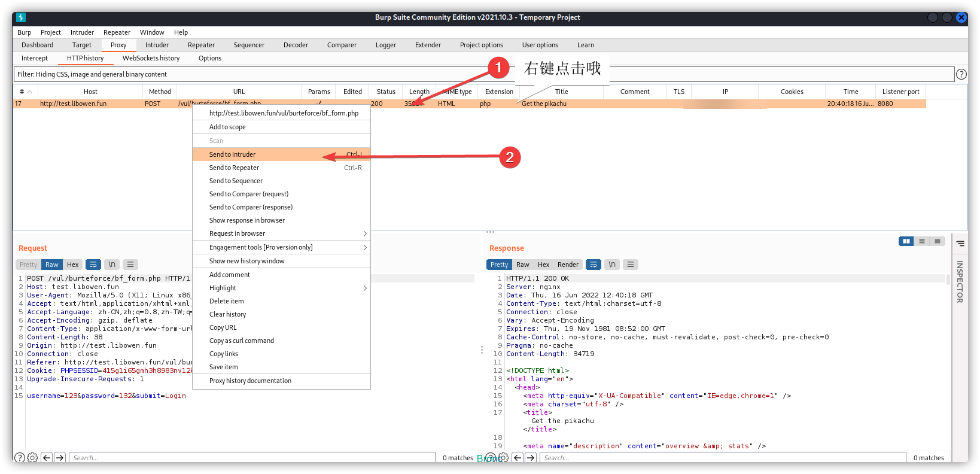The width and height of the screenshot is (980, 474).
Task: Expand Request in browser submenu
Action: 281,233
